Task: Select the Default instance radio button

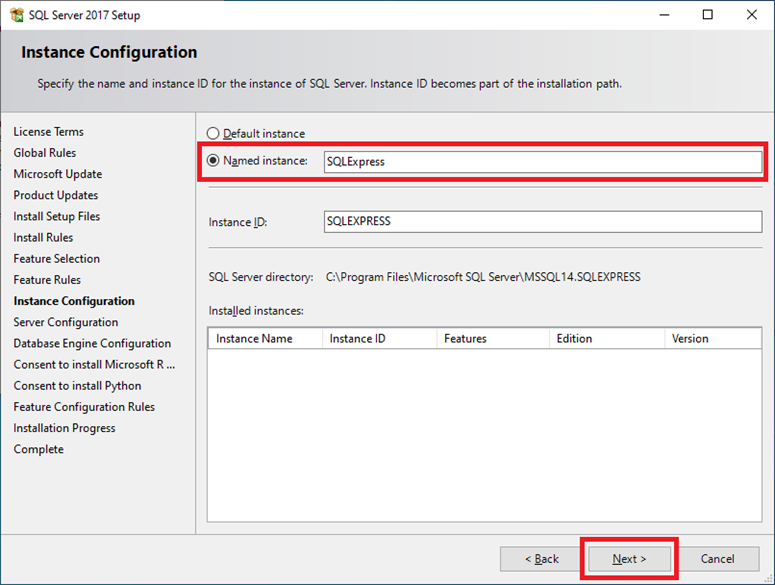Action: [x=213, y=133]
